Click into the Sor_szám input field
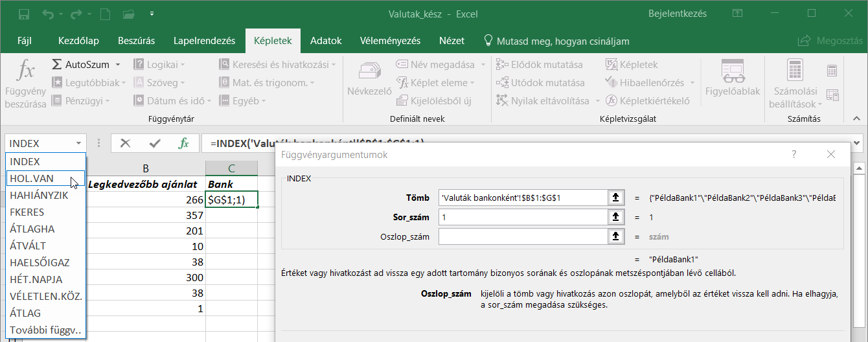Screen dimensions: 868x342 (x=522, y=218)
